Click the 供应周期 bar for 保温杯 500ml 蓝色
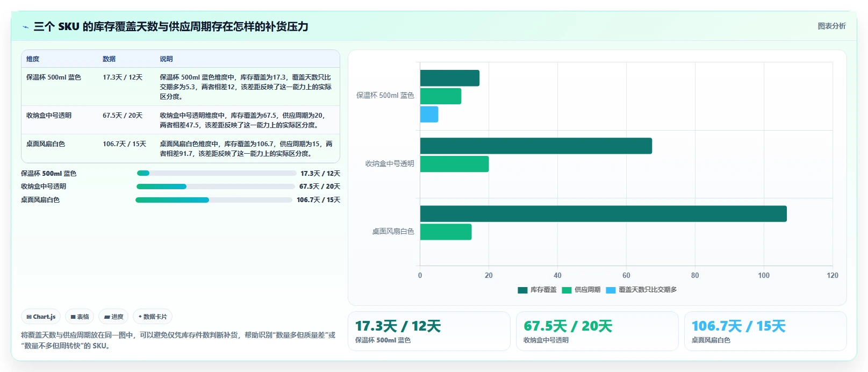 point(441,96)
